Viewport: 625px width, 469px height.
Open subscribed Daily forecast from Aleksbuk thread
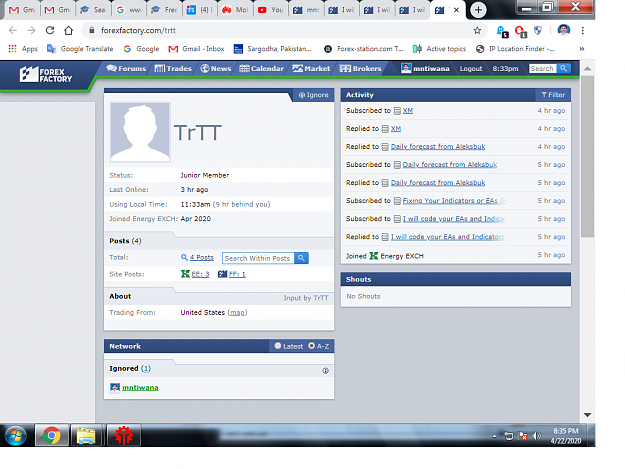(450, 165)
